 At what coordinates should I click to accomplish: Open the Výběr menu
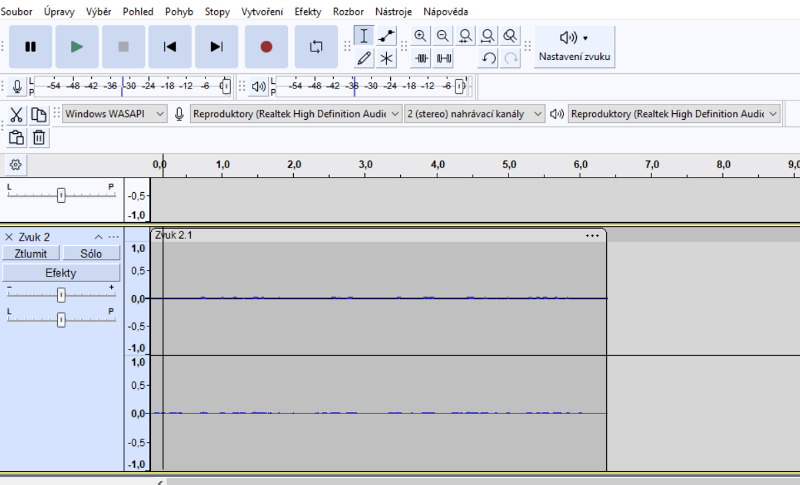[x=98, y=11]
